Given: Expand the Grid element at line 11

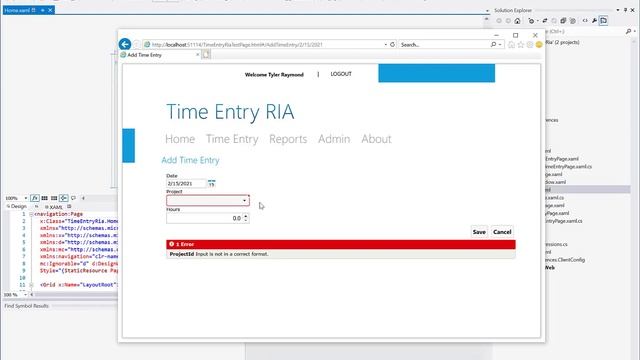Looking at the screenshot, I should coord(31,285).
